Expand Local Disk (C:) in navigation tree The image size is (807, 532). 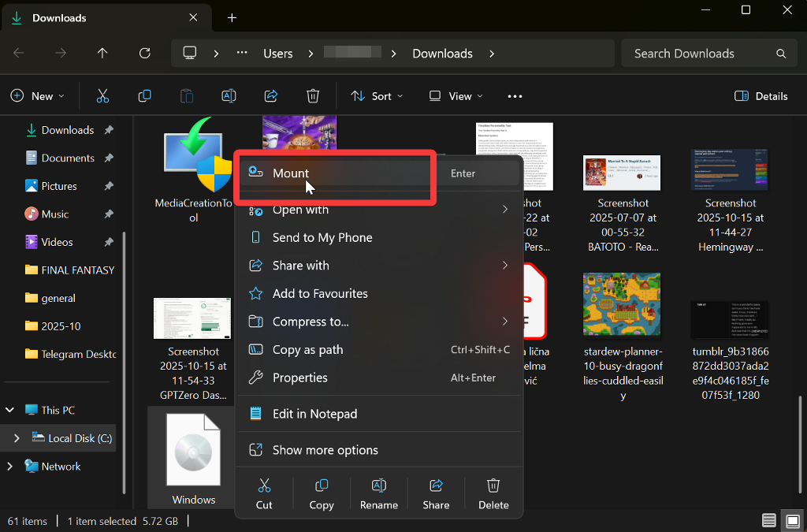point(17,438)
